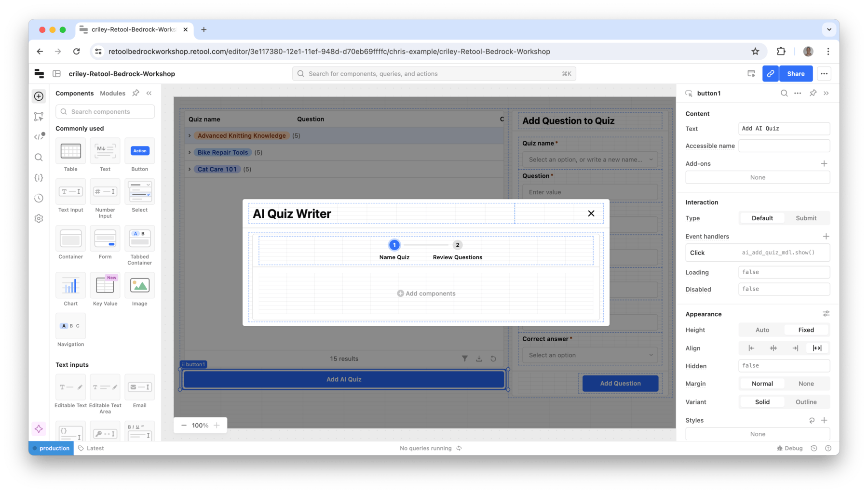Align button to the left
This screenshot has width=868, height=493.
pyautogui.click(x=751, y=348)
